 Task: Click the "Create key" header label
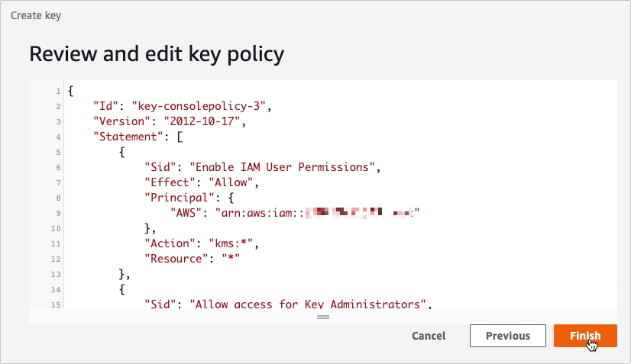click(x=36, y=14)
